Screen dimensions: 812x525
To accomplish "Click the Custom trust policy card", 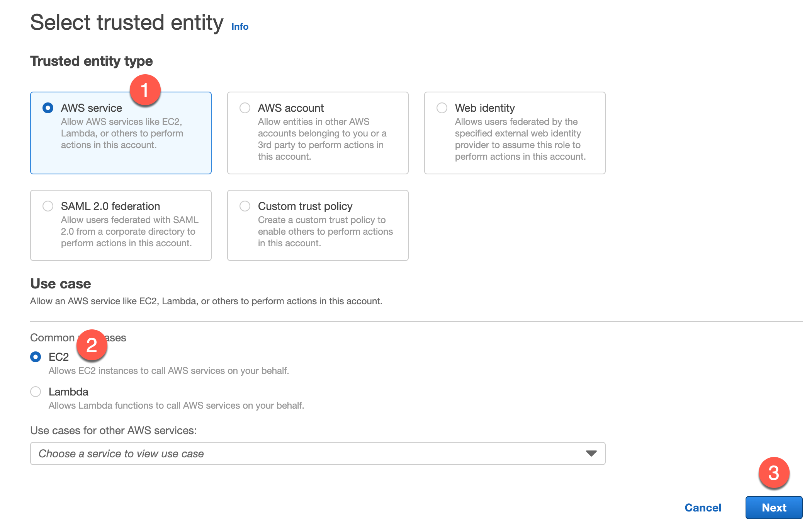I will tap(317, 225).
